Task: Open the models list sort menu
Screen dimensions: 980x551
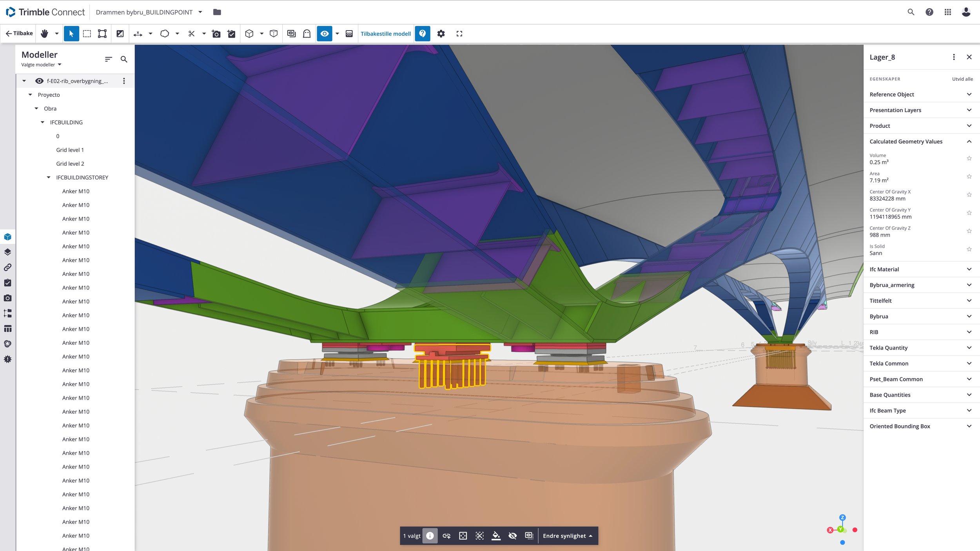Action: coord(109,59)
